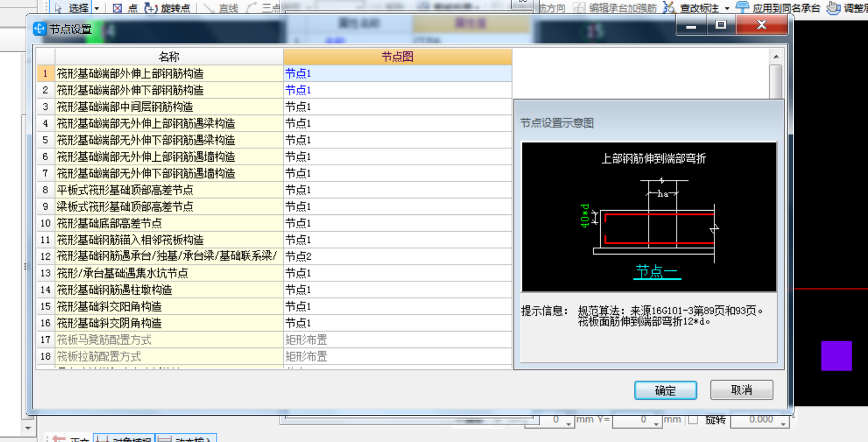Click row number 8 in the table

coord(46,190)
